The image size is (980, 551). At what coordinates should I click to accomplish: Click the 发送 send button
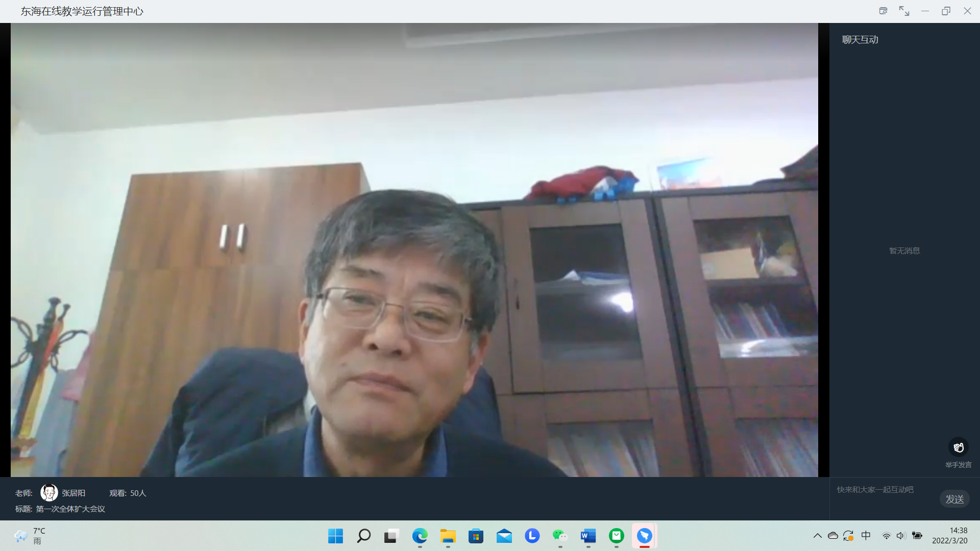tap(954, 499)
